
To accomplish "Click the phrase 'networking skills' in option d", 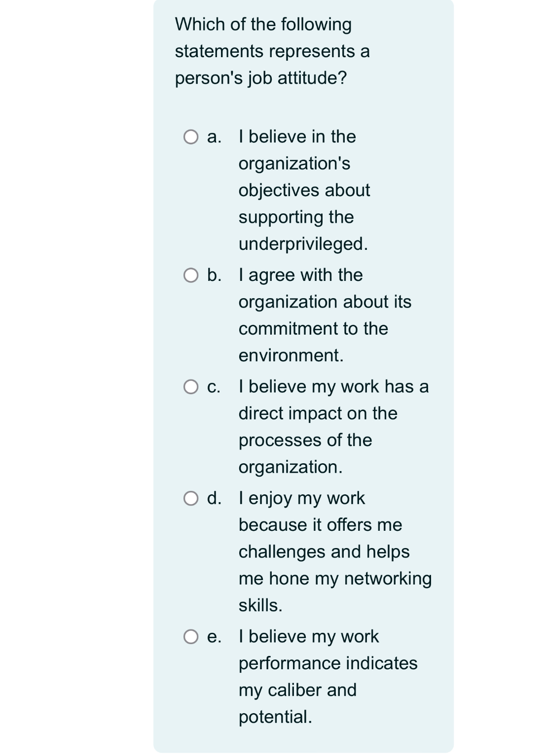I will click(385, 579).
